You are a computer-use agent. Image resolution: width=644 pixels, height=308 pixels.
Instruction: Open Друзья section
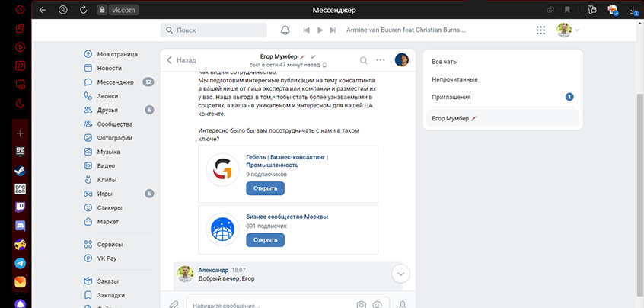117,111
